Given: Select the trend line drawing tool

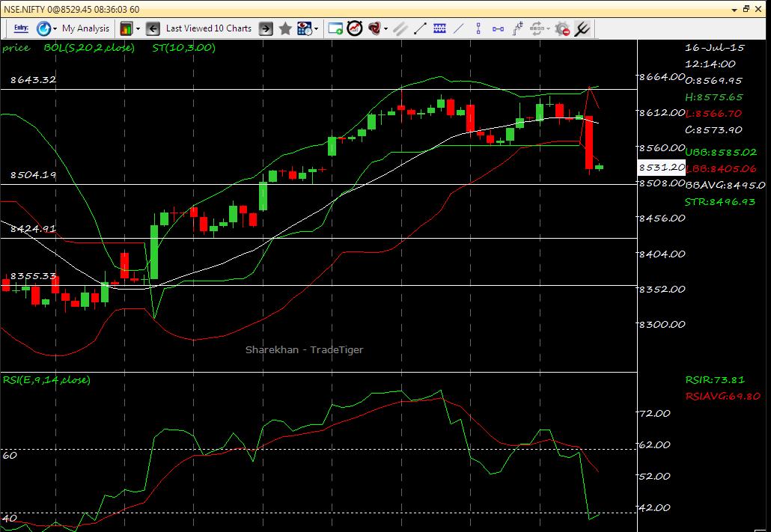Looking at the screenshot, I should [x=420, y=28].
